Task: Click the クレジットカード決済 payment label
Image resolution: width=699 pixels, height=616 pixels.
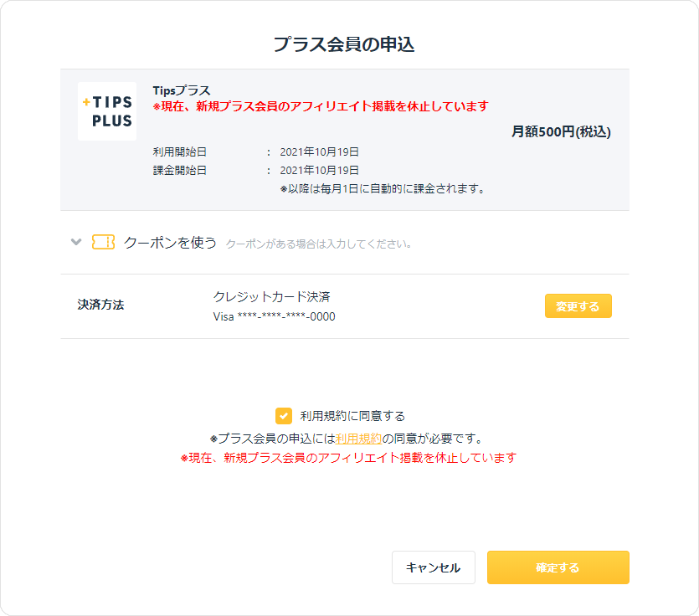Action: (x=271, y=297)
